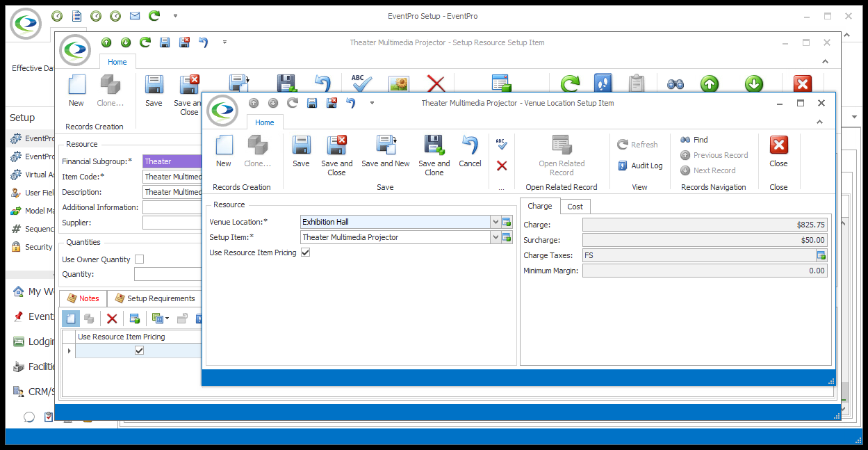Open Security in the Setup navigation list
The height and width of the screenshot is (450, 868).
point(32,247)
